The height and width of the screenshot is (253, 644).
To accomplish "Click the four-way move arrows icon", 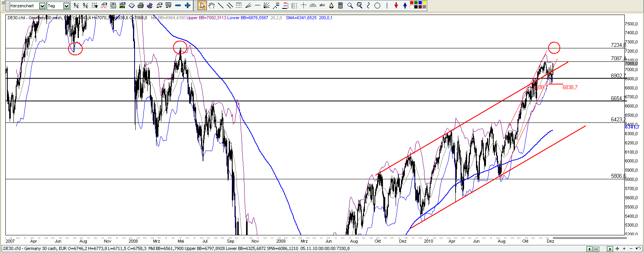I will coord(617,249).
